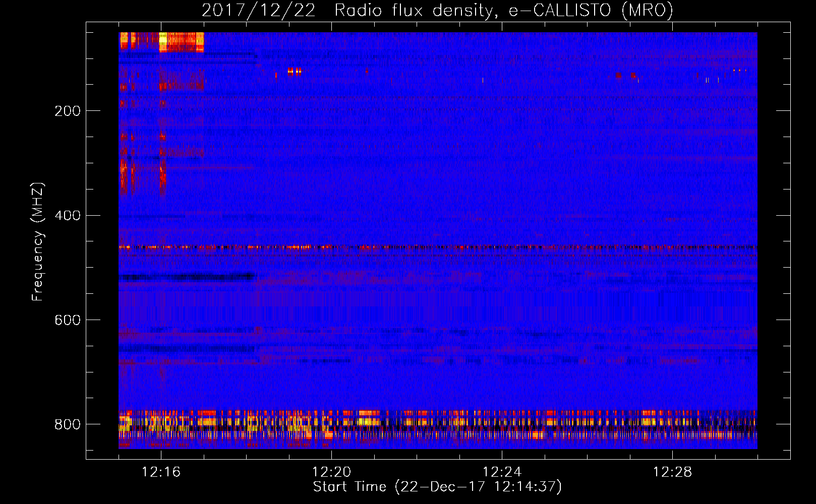Click the 12:24 time tick label

coord(502,472)
